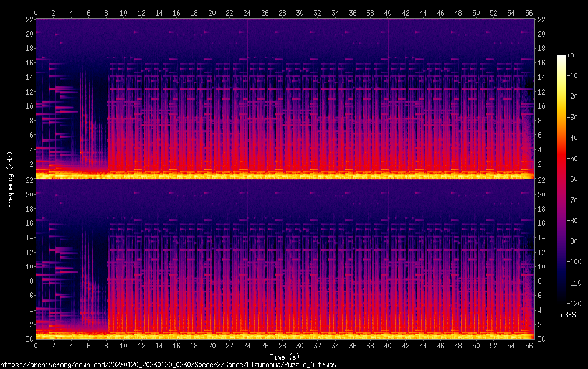Click the 0 second tick on the top time axis
The image size is (588, 369).
[36, 12]
